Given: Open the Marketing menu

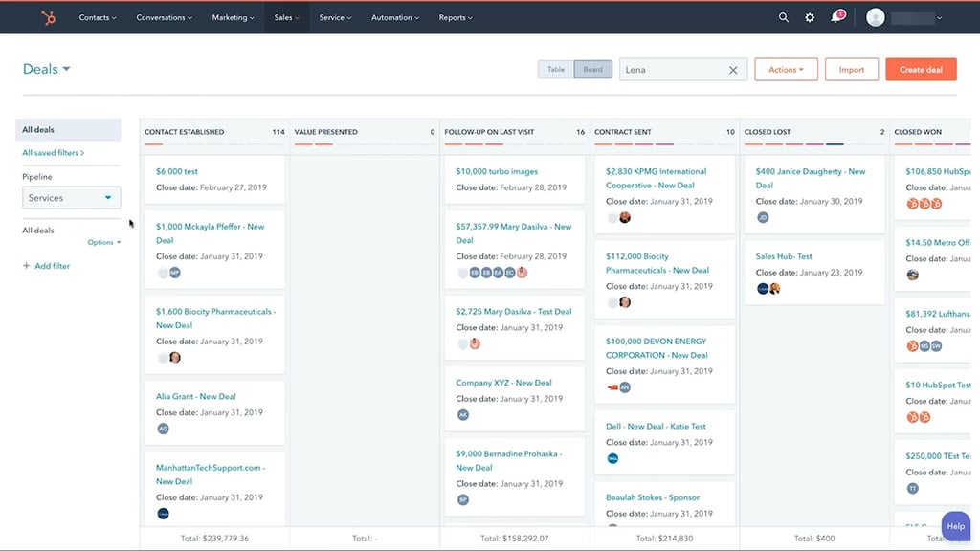Looking at the screenshot, I should point(234,17).
